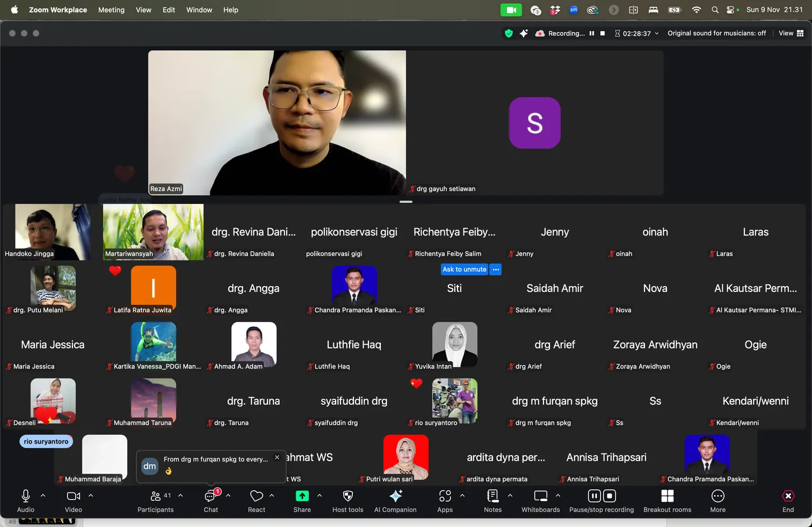Viewport: 812px width, 527px height.
Task: Open the meeting timer dropdown arrow
Action: [657, 33]
